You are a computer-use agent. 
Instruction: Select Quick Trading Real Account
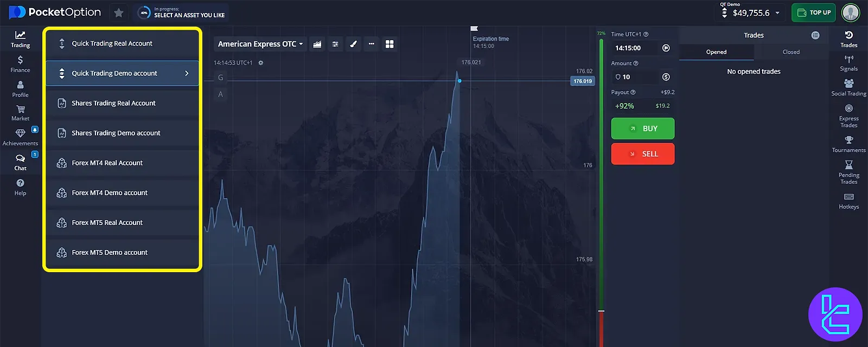tap(122, 43)
